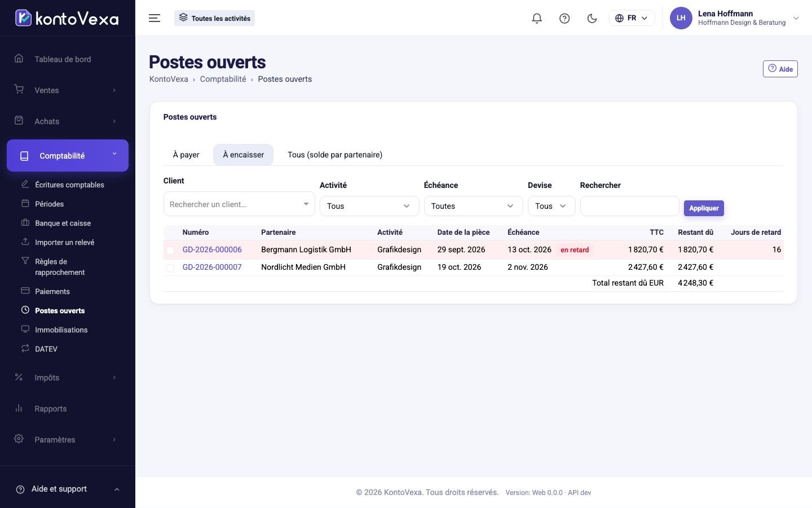Viewport: 812px width, 508px height.
Task: Click the Banque et caisse icon
Action: point(25,222)
